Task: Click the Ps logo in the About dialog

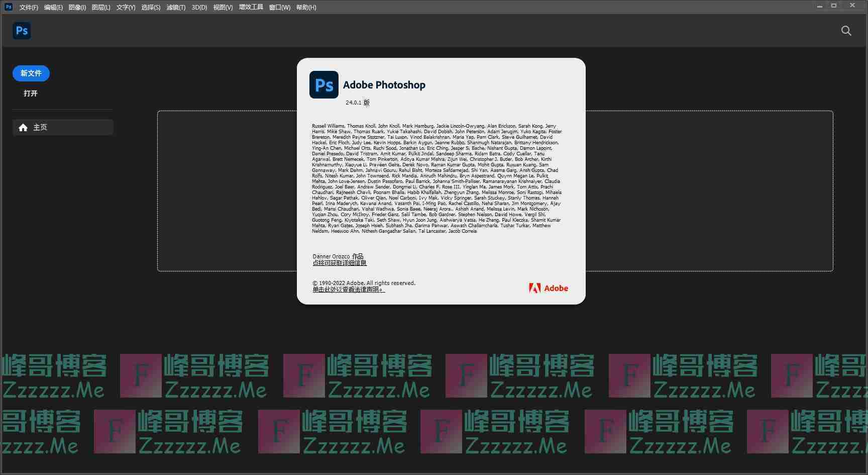Action: [x=323, y=85]
